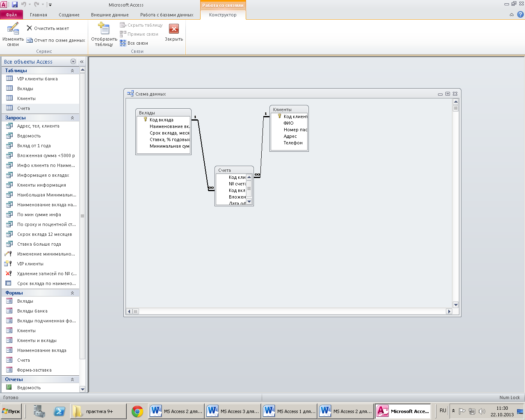The width and height of the screenshot is (525, 420).
Task: Select form Вклады банка
Action: [40, 311]
